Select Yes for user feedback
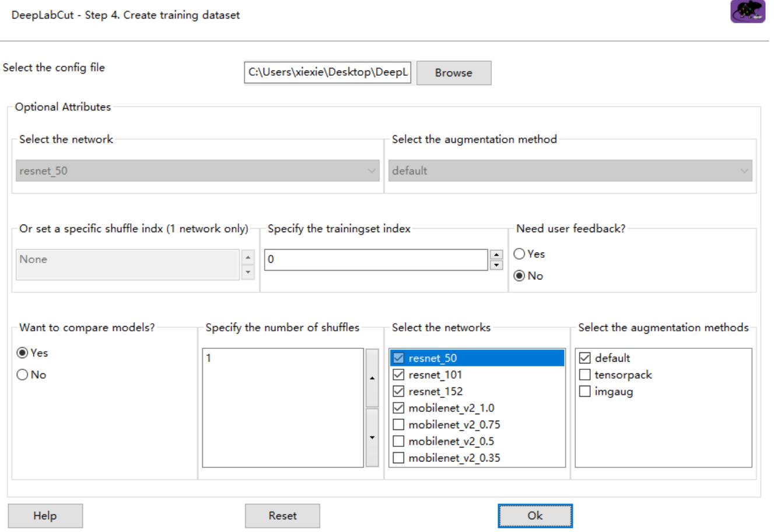 519,254
